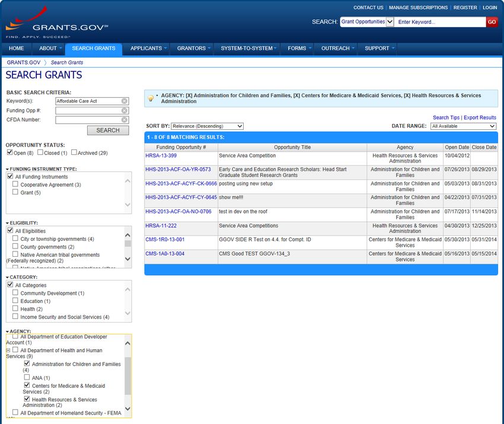Screen dimensions: 504x424
Task: Check the Health category checkbox
Action: pos(15,308)
